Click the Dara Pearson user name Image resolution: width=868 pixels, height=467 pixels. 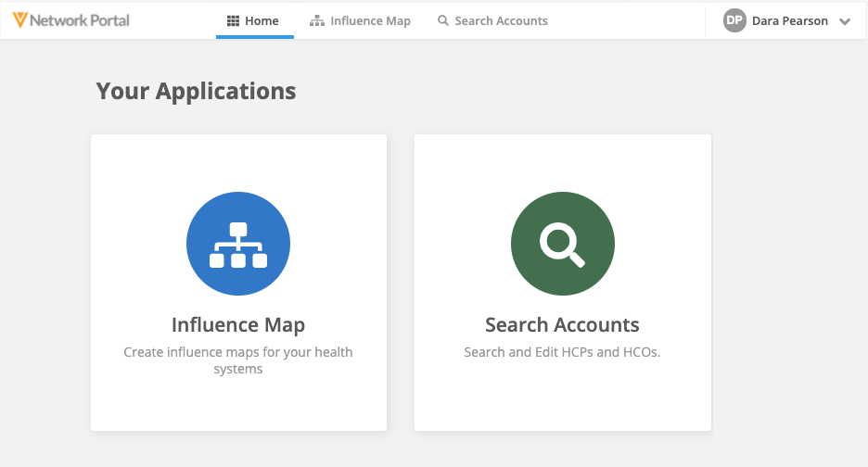click(x=790, y=20)
